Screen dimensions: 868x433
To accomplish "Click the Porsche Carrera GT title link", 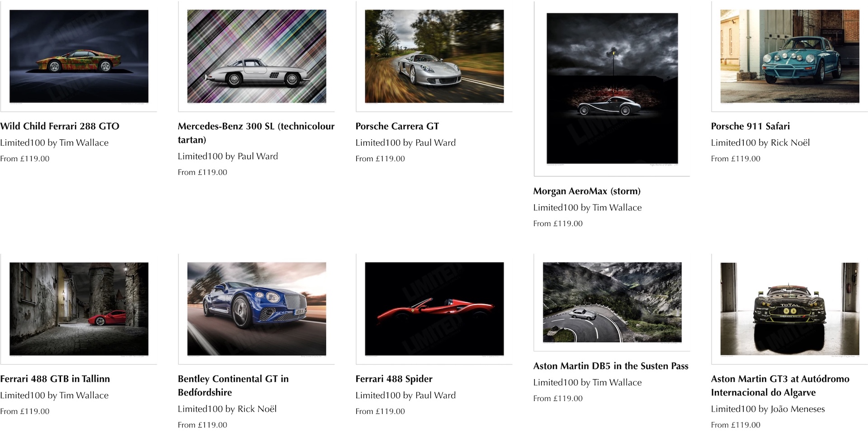I will pyautogui.click(x=397, y=126).
